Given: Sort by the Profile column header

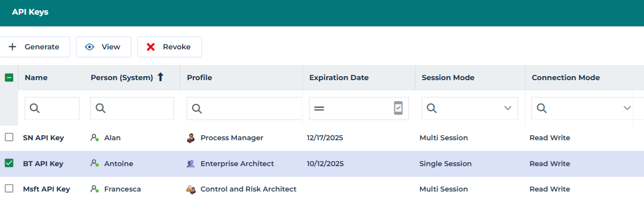Looking at the screenshot, I should (x=200, y=78).
